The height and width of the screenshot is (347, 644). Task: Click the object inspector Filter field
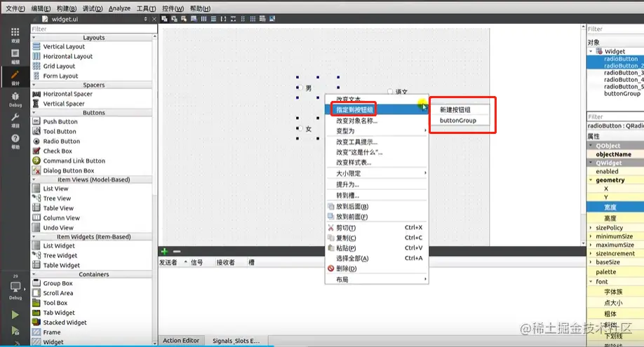615,29
